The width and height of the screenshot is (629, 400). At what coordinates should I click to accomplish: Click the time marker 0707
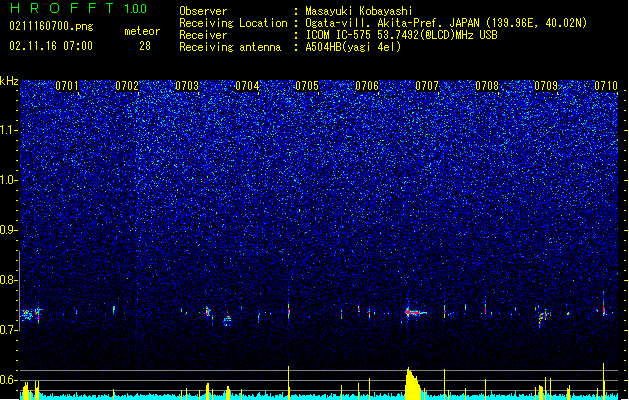(x=427, y=86)
